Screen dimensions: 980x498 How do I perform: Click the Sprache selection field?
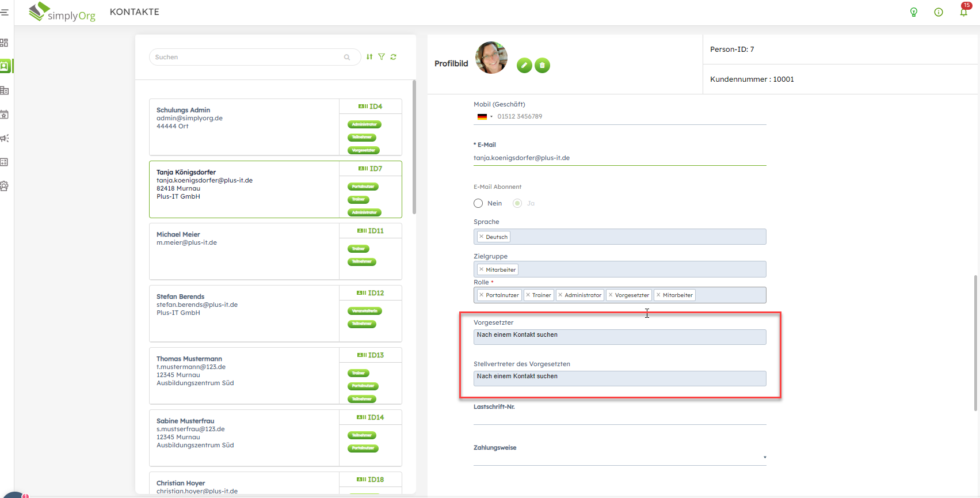coord(633,237)
